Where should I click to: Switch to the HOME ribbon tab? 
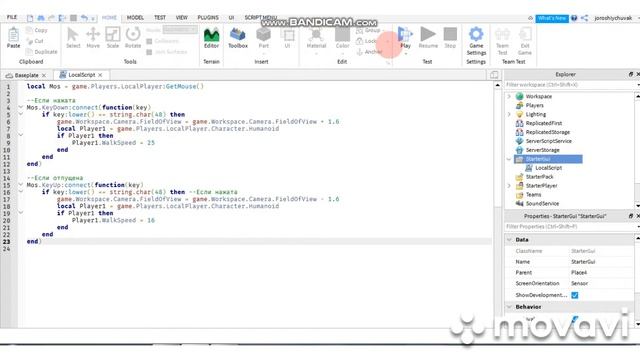(x=109, y=18)
